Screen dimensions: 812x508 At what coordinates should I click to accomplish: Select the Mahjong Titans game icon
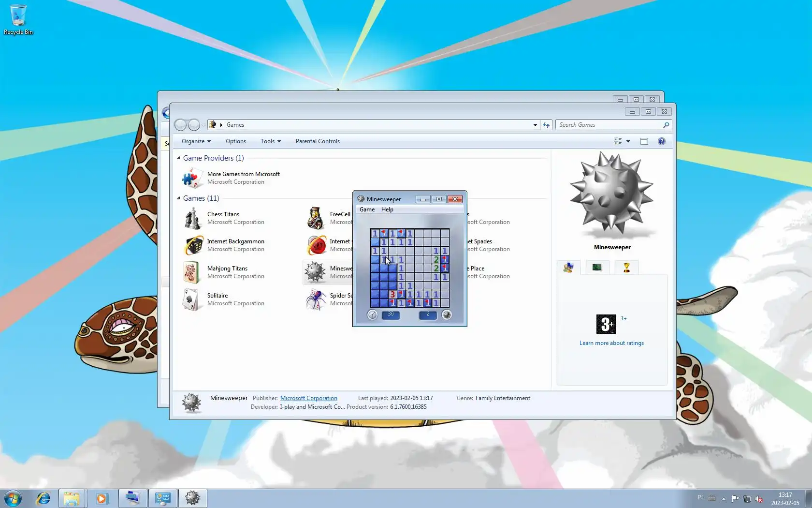point(192,272)
